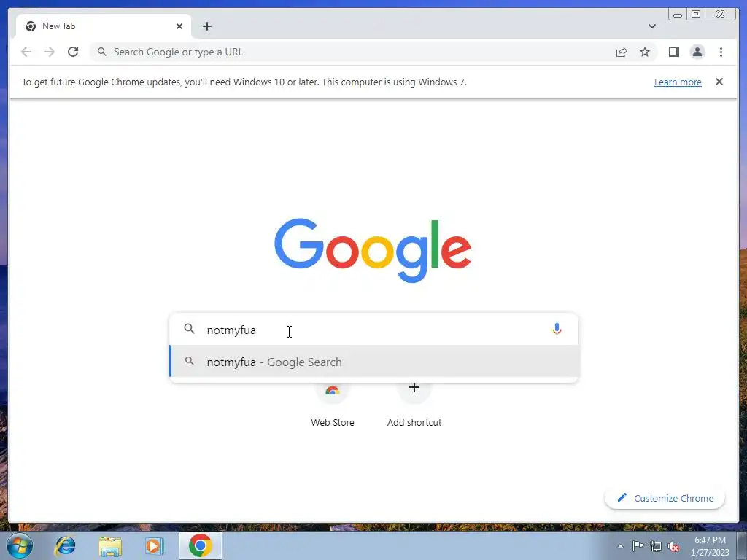Click the network tray icon
The image size is (747, 560).
pos(656,546)
